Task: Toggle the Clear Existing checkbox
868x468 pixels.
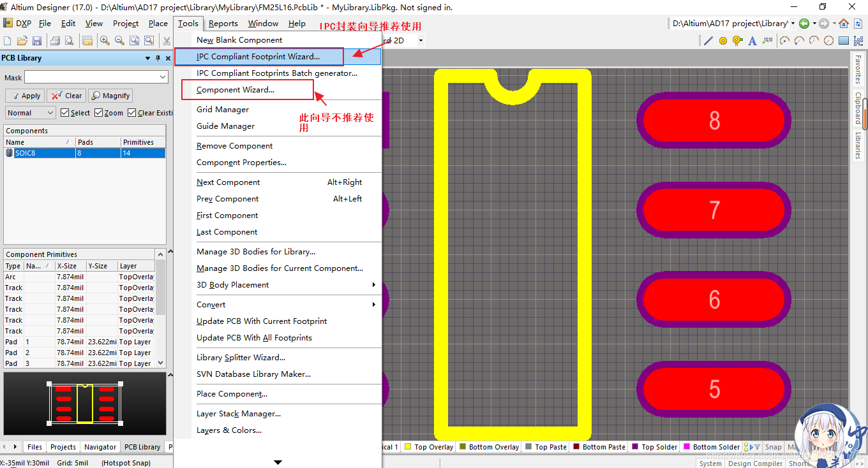Action: pyautogui.click(x=132, y=113)
